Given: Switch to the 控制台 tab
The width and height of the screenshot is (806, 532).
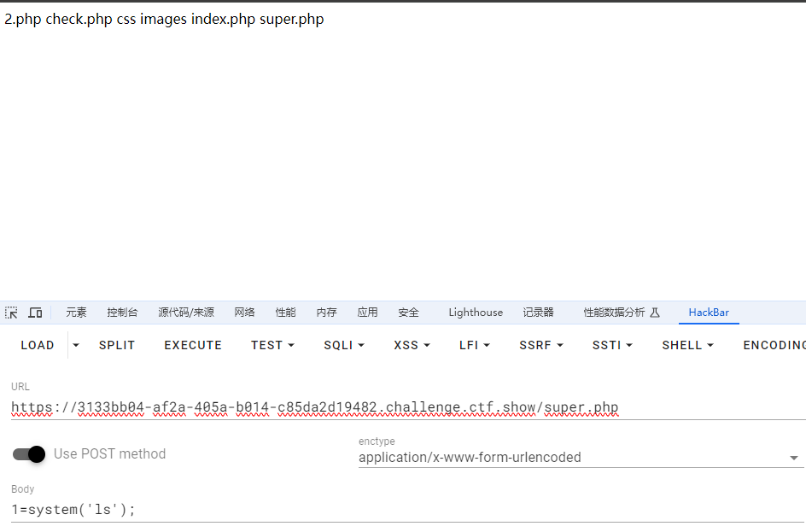Looking at the screenshot, I should tap(122, 313).
